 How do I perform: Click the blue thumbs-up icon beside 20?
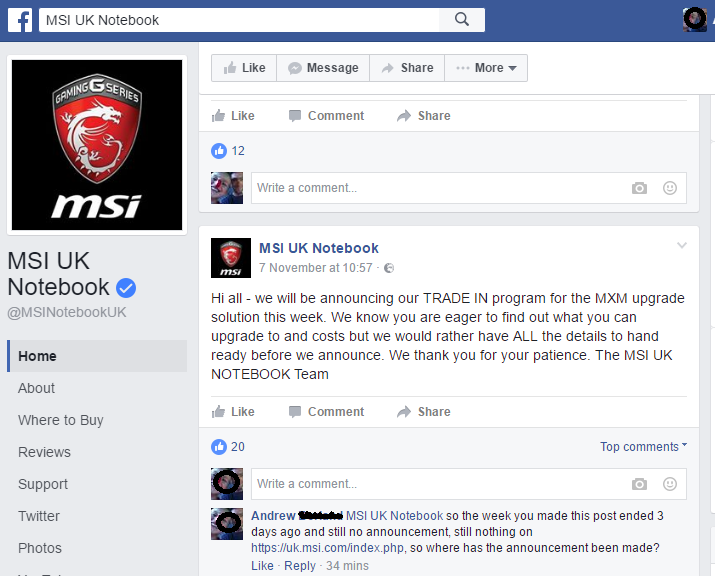coord(219,447)
